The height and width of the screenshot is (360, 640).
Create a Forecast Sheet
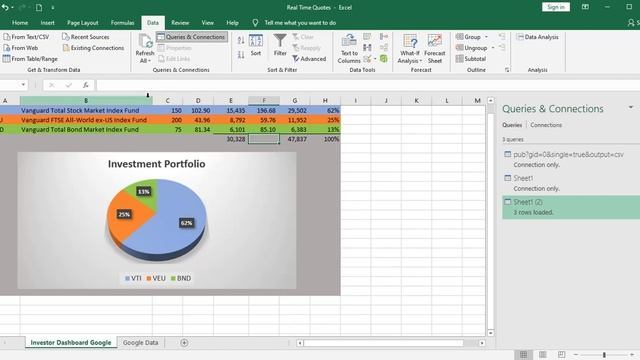(x=435, y=49)
